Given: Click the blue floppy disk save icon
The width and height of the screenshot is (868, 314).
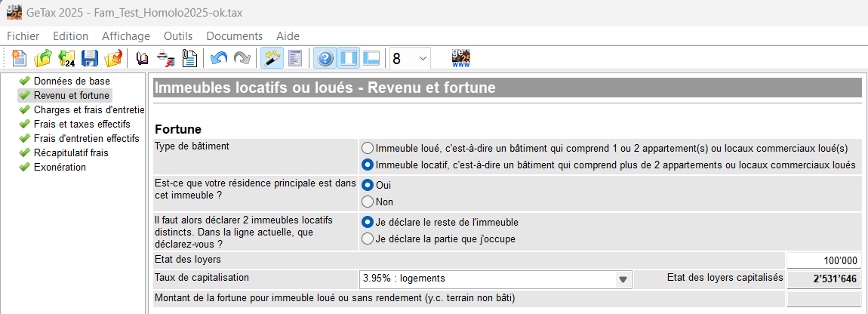Looking at the screenshot, I should tap(90, 58).
